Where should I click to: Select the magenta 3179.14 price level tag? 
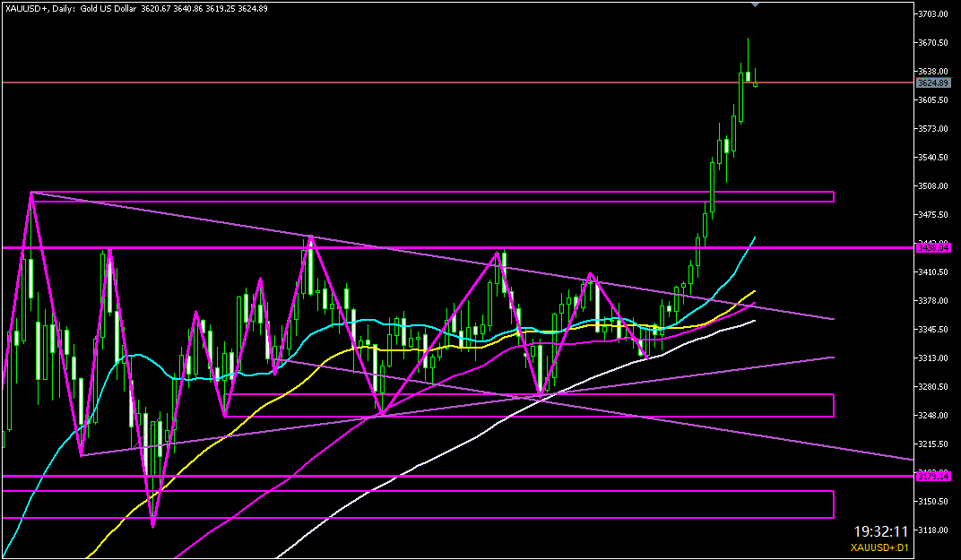click(x=933, y=476)
